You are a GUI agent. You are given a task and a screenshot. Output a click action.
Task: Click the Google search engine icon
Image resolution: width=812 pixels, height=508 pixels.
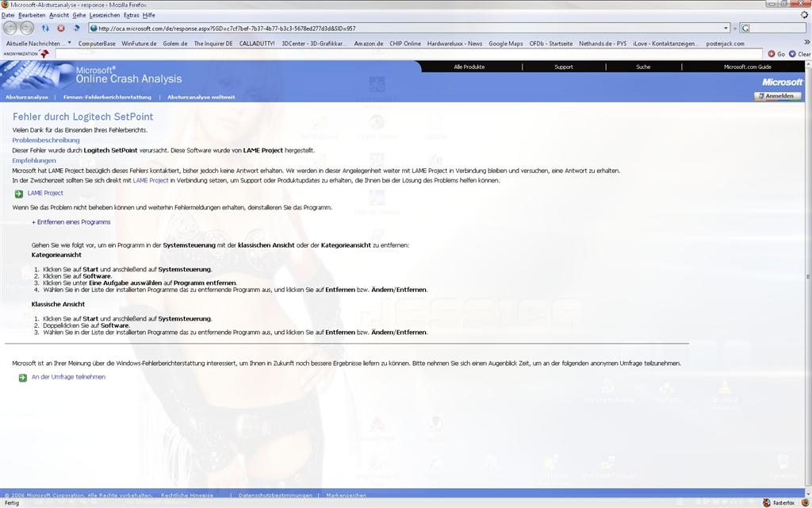745,28
